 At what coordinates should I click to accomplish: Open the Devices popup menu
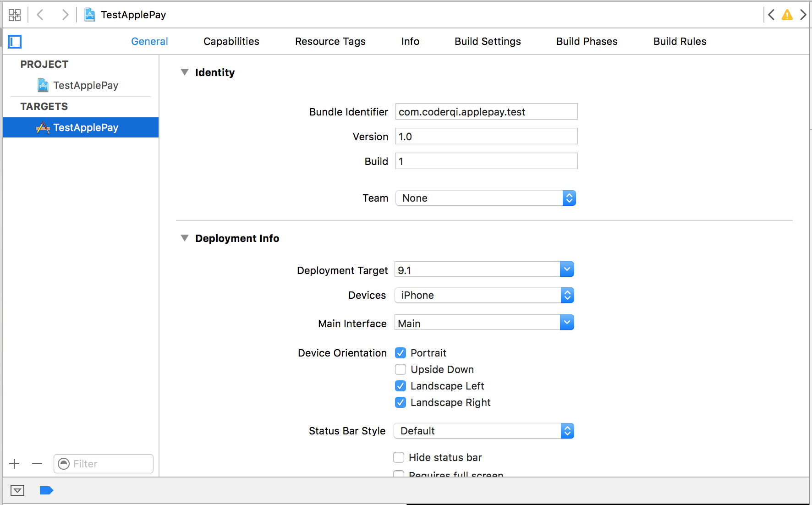coord(484,295)
